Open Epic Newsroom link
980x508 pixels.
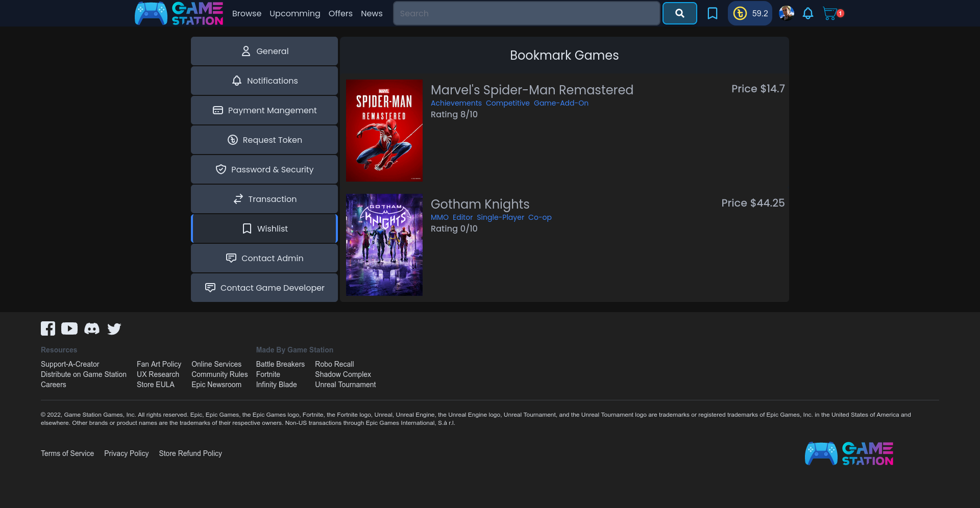(216, 385)
